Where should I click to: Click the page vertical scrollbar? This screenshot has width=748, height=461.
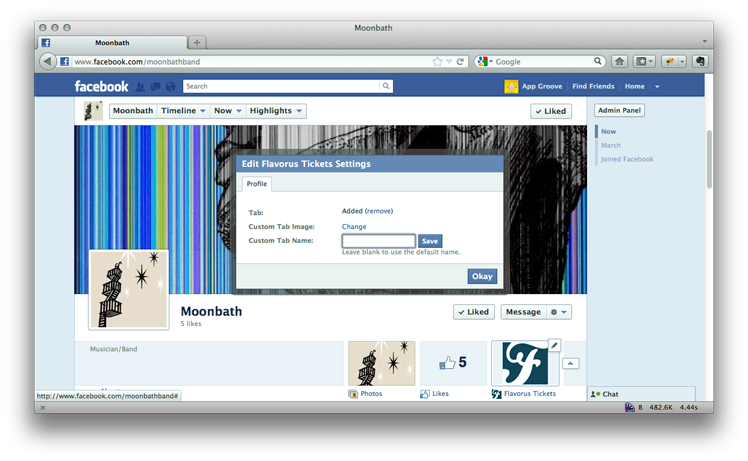coord(709,159)
